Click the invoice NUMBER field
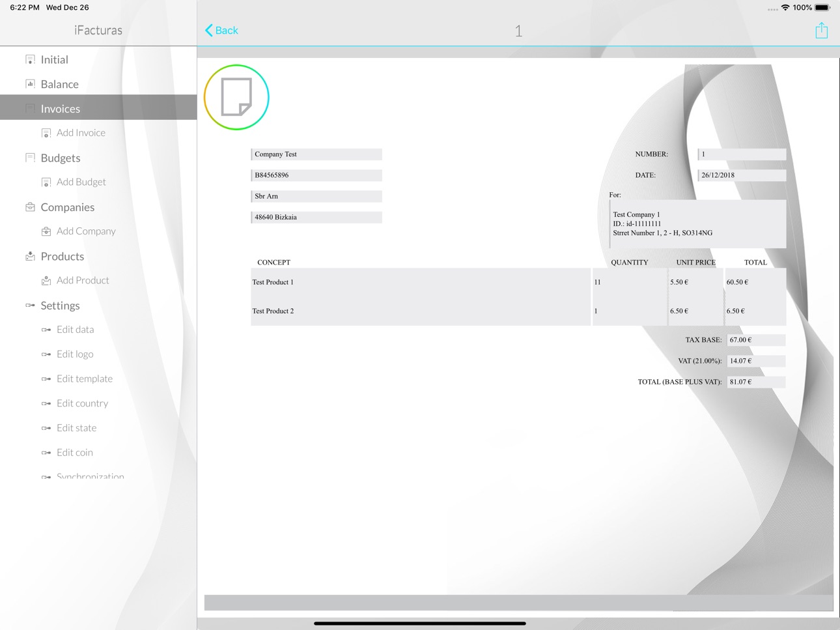This screenshot has width=840, height=630. pos(742,154)
